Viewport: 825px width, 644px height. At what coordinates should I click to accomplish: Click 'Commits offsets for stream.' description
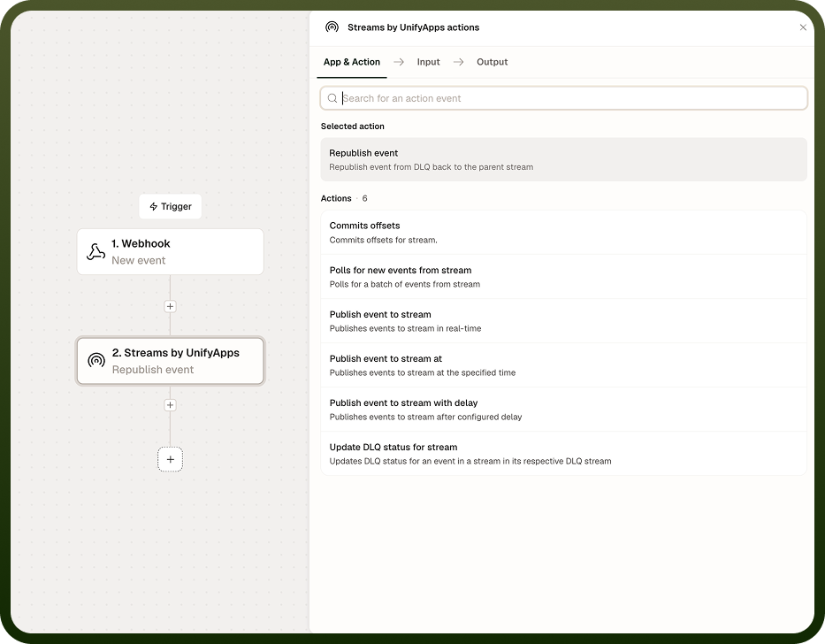(x=383, y=240)
